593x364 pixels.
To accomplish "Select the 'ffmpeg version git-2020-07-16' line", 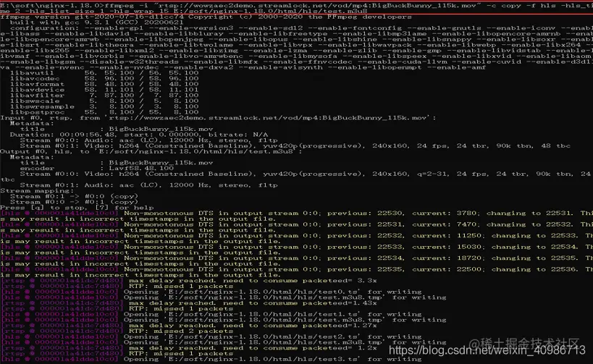I will coord(206,17).
